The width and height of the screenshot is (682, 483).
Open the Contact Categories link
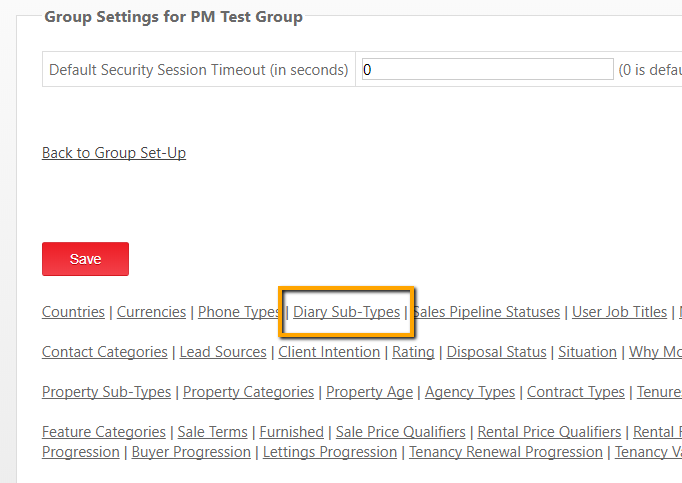tap(105, 352)
